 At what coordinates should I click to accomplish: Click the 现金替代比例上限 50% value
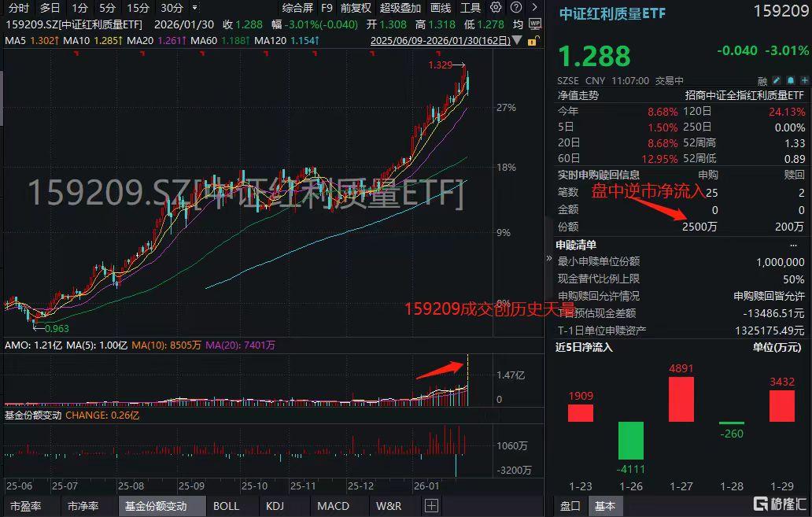(x=793, y=279)
